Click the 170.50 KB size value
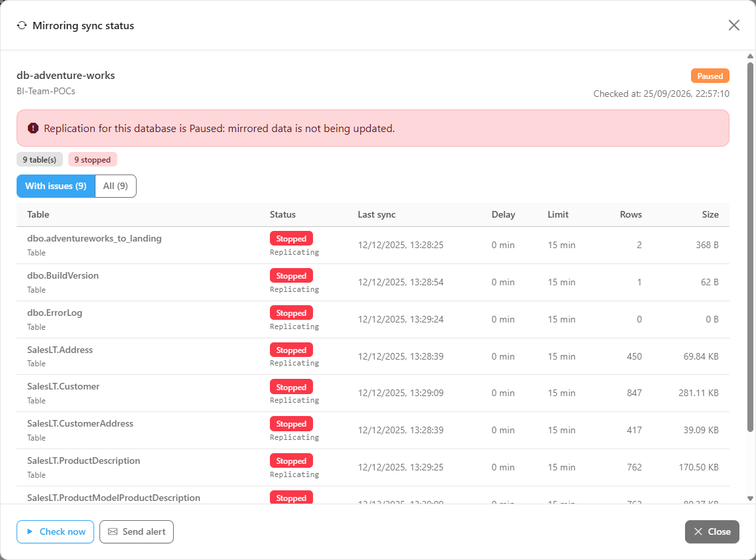The height and width of the screenshot is (560, 756). [x=698, y=467]
